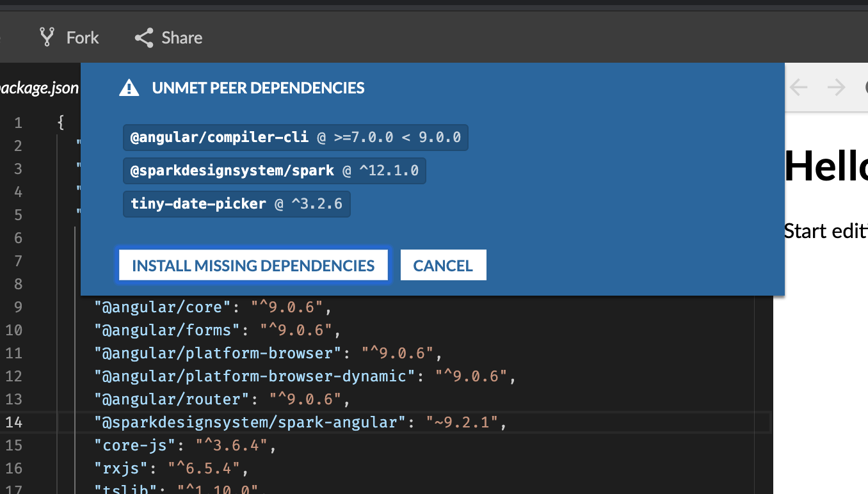
Task: Cancel the dependency installation dialog
Action: [x=443, y=264]
